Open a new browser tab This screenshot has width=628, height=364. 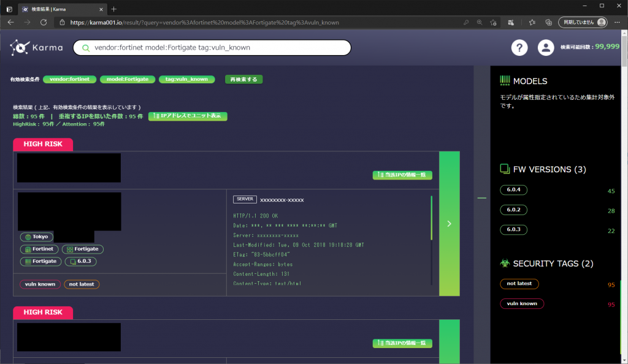pos(113,9)
